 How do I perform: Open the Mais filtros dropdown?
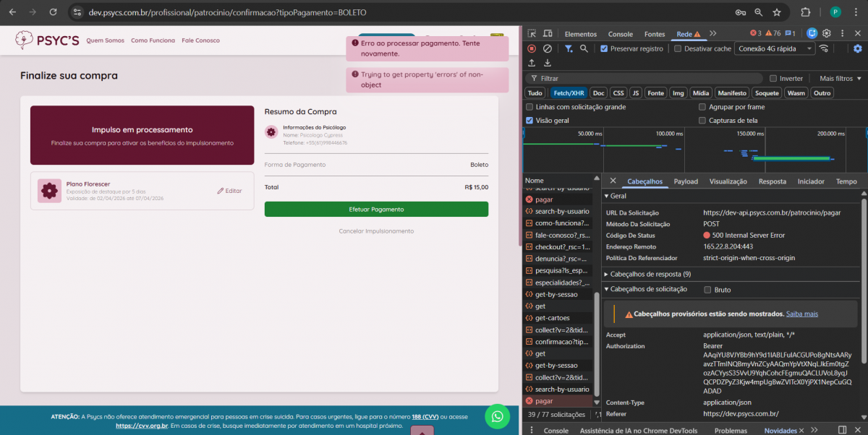tap(840, 78)
